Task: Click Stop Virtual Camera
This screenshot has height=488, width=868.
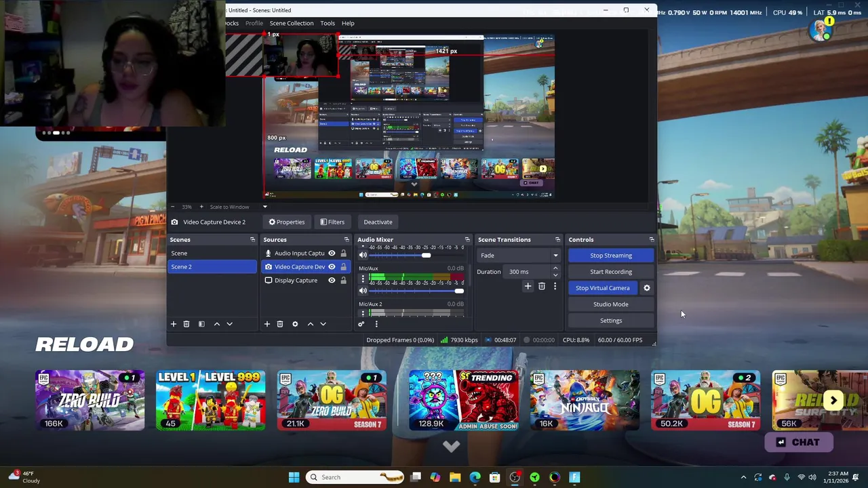Action: [x=603, y=288]
